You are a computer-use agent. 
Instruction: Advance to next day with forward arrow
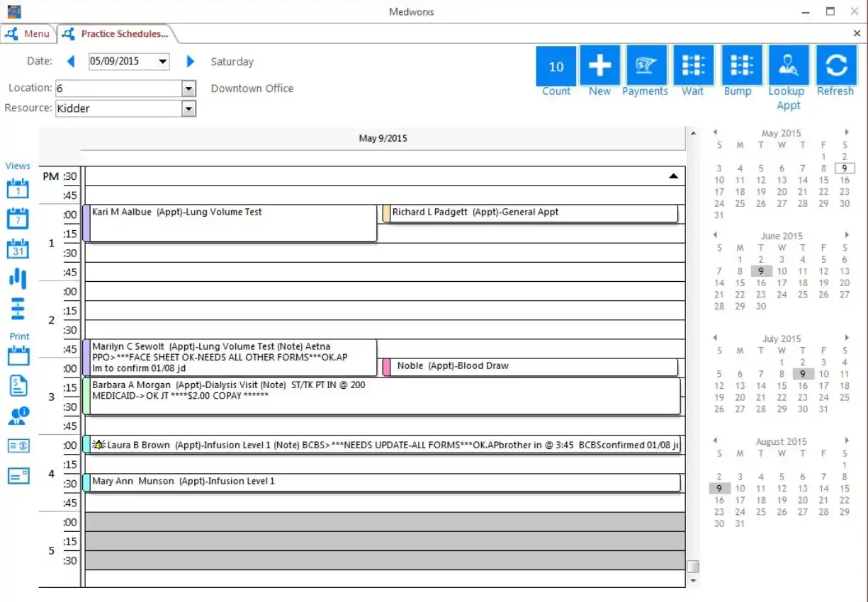(190, 61)
